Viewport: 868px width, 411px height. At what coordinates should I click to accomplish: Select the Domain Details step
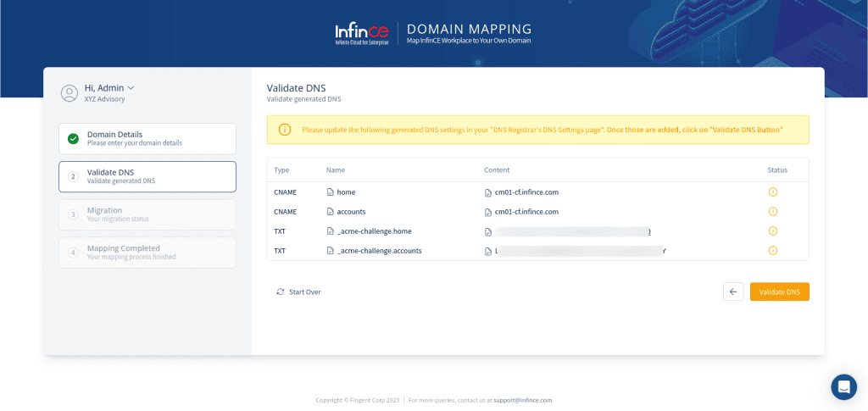pyautogui.click(x=147, y=138)
